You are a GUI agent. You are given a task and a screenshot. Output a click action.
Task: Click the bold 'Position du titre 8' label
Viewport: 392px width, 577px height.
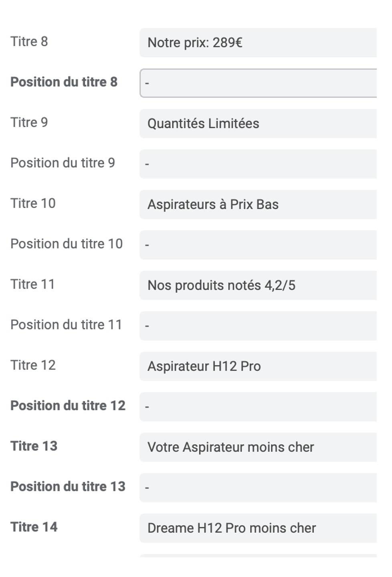coord(64,82)
